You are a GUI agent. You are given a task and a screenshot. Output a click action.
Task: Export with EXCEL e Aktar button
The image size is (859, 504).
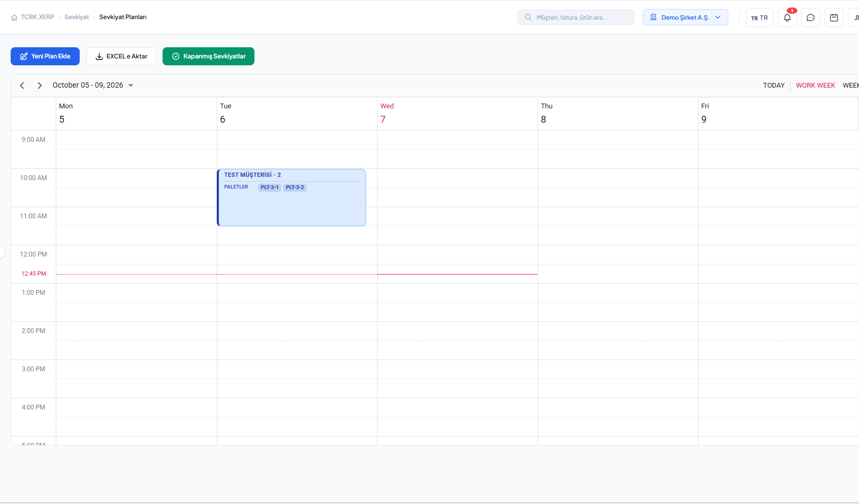[121, 56]
